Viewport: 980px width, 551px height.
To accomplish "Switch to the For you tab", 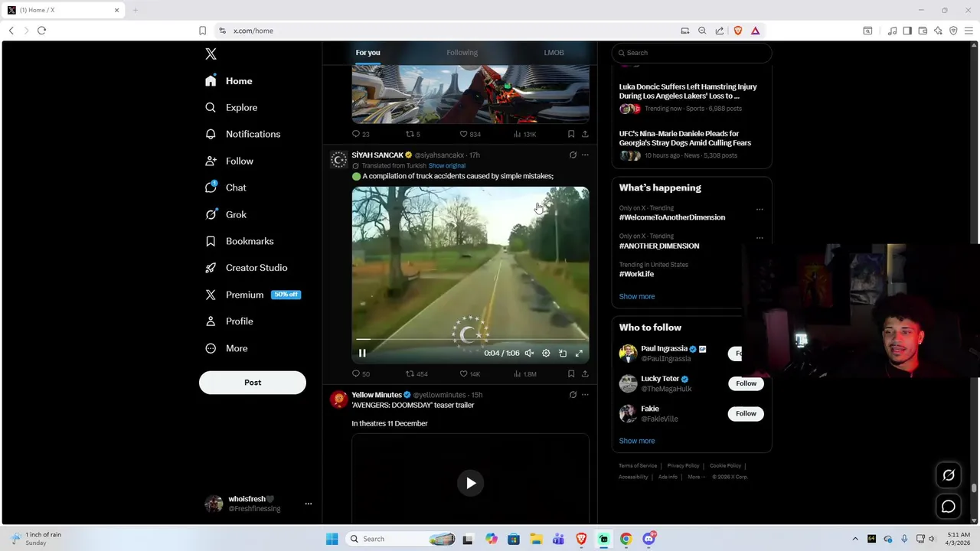I will [367, 53].
